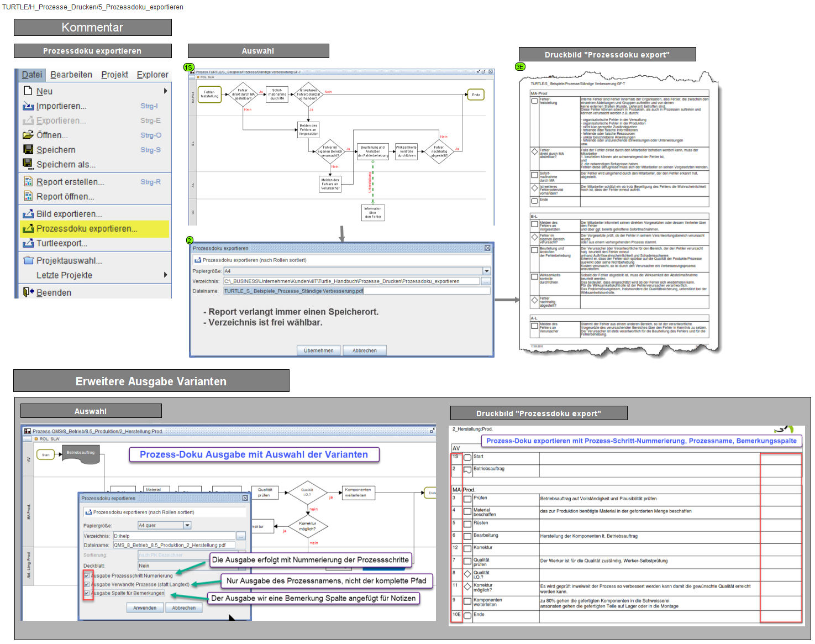Click the green Prozessdoku exportieren icon
Screen dimensions: 815x644
pos(28,228)
